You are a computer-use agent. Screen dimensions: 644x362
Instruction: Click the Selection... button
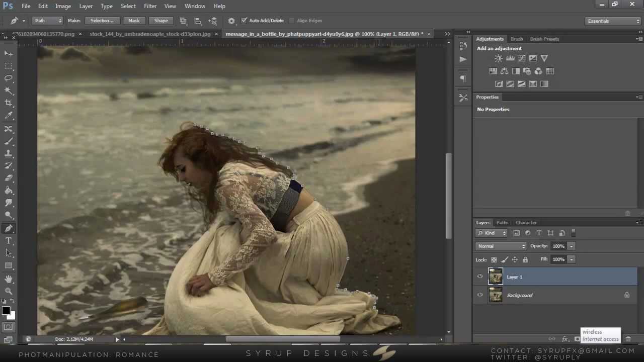pos(102,21)
